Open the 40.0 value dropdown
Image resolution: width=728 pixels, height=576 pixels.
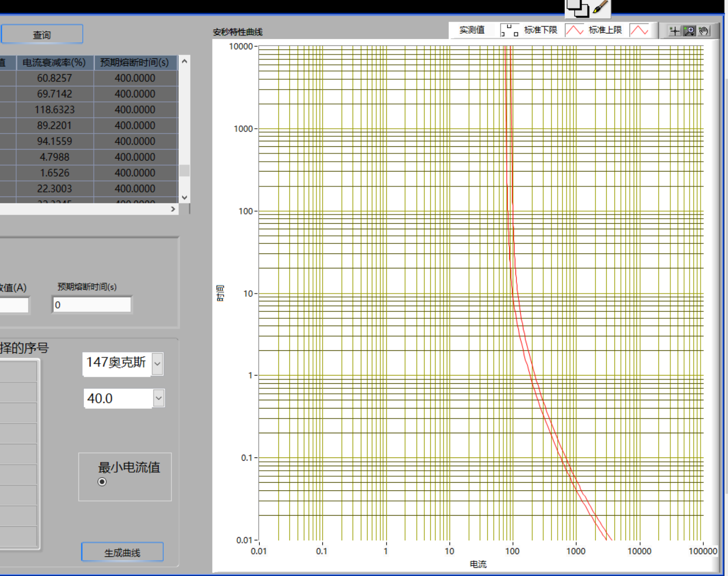pos(159,398)
